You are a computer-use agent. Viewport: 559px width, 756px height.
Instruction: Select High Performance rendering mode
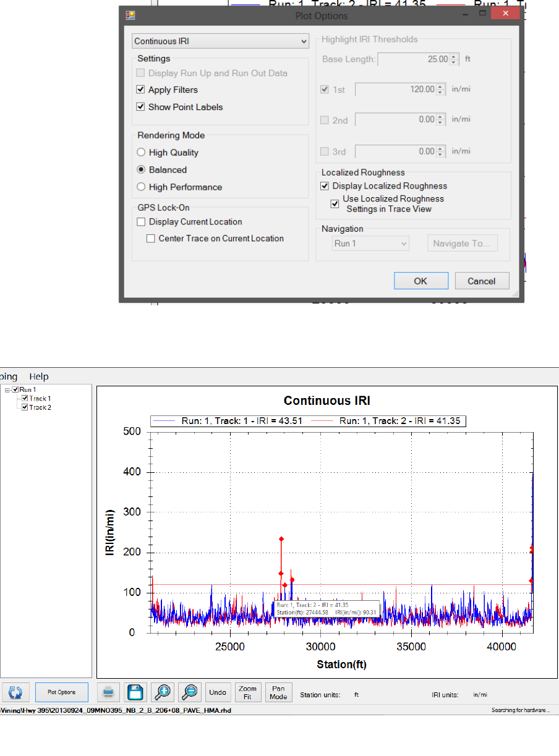141,187
